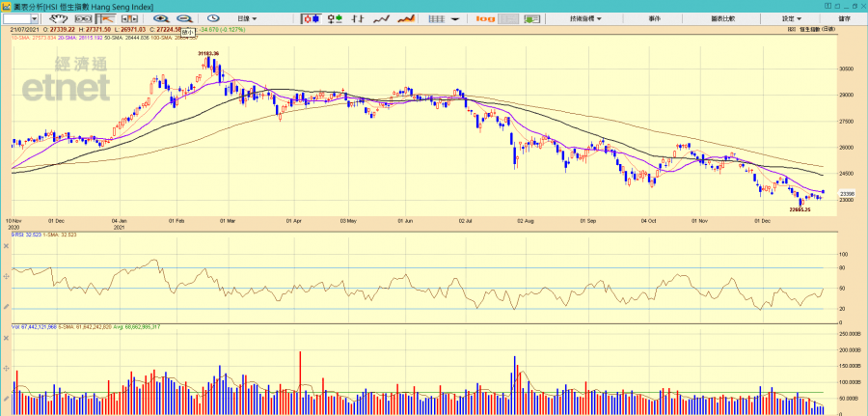Click the move handle on RSI panel
The image size is (868, 416).
coord(6,277)
